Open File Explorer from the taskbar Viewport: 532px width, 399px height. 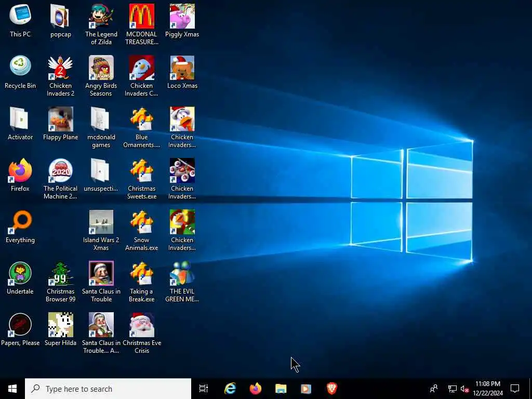(x=281, y=389)
